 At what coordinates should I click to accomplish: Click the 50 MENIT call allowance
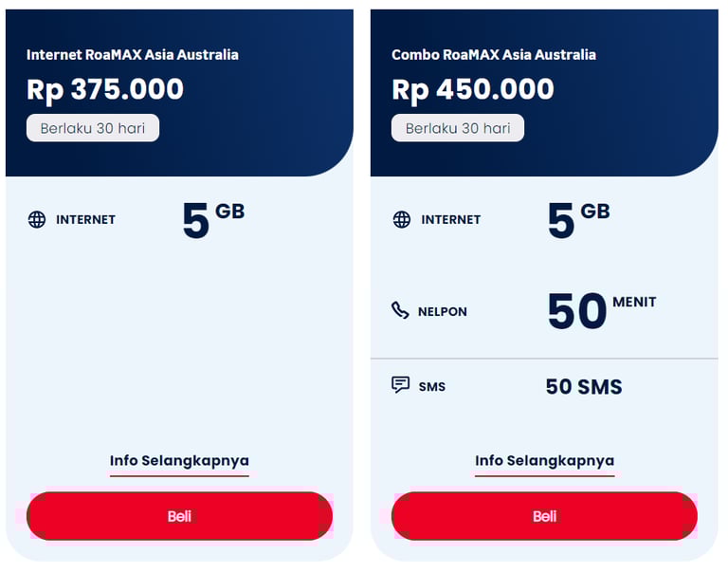coord(602,310)
